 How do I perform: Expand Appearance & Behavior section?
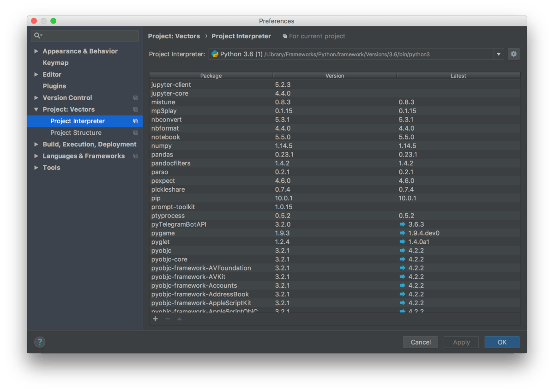(36, 51)
